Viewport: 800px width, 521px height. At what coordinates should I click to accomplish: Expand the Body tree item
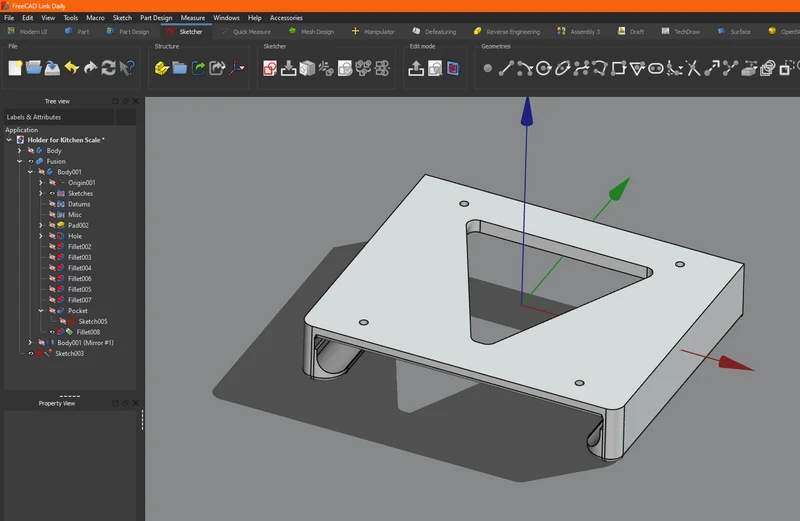pyautogui.click(x=19, y=151)
